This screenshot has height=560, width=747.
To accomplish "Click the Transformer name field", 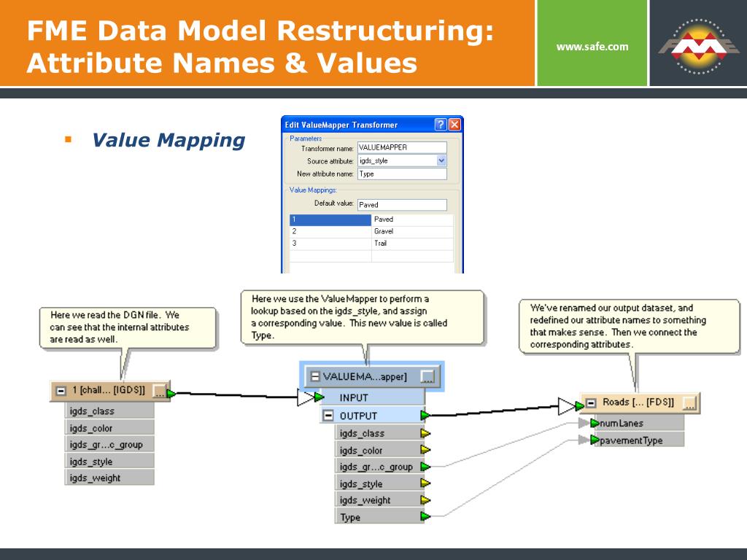I will tap(402, 147).
